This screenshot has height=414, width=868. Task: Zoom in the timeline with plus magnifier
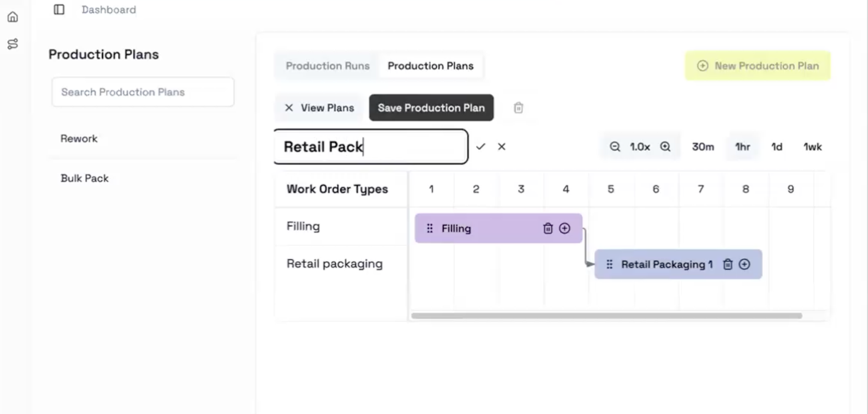(x=665, y=147)
